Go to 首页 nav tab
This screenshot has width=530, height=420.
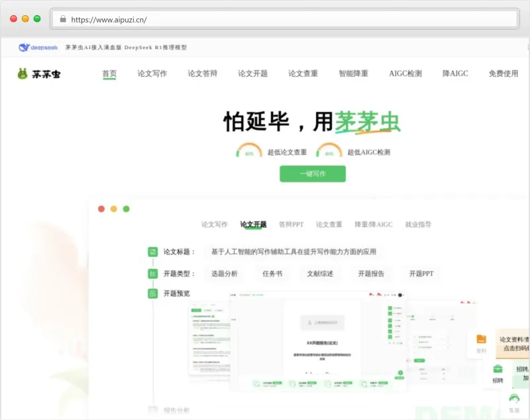[109, 74]
